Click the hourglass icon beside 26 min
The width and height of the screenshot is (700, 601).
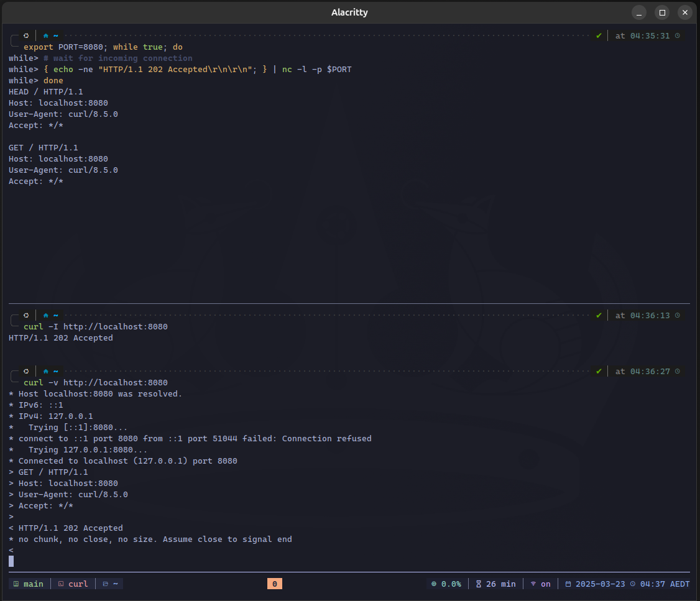tap(479, 584)
